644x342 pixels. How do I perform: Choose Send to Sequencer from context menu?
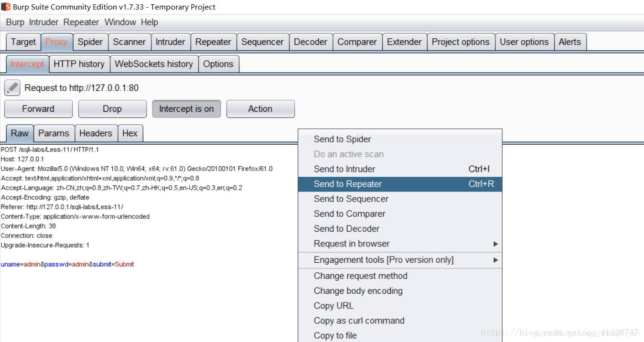tap(400, 199)
